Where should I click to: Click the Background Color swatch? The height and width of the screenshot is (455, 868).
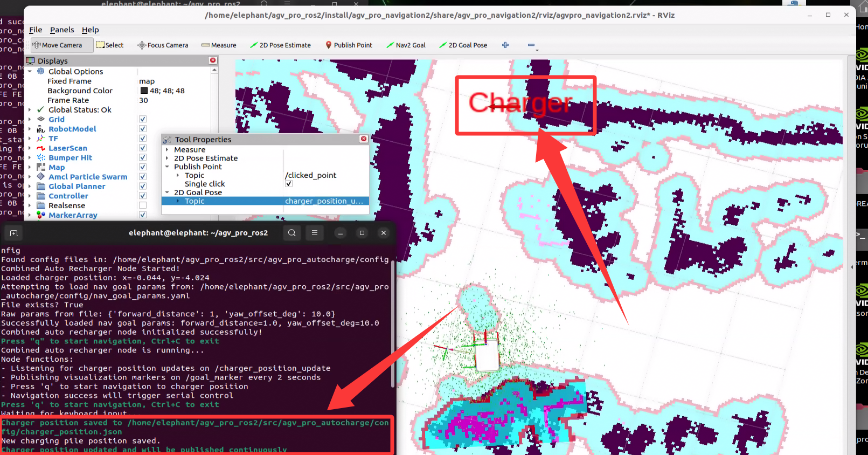coord(144,91)
